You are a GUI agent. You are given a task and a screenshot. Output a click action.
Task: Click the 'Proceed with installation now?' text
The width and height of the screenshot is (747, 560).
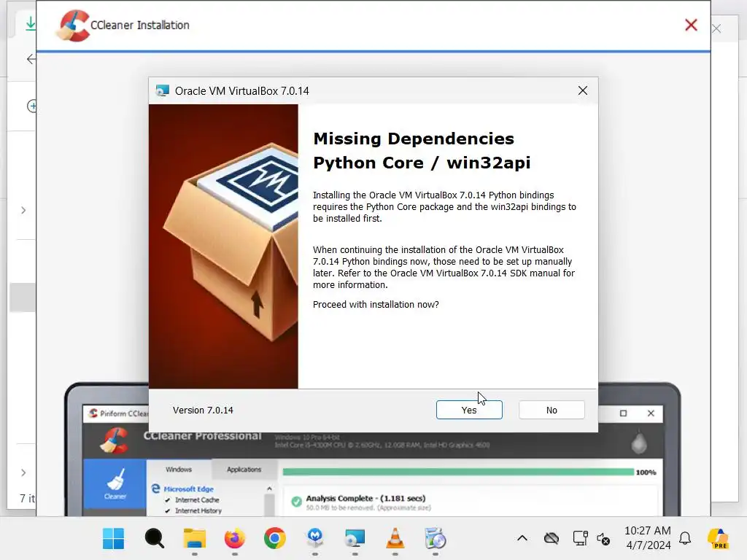(376, 304)
